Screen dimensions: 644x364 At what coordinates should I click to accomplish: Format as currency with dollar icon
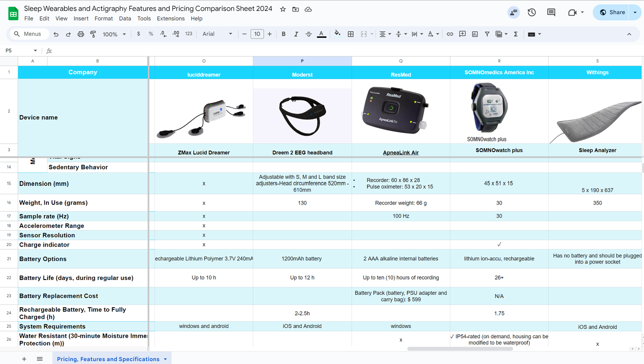(x=138, y=34)
